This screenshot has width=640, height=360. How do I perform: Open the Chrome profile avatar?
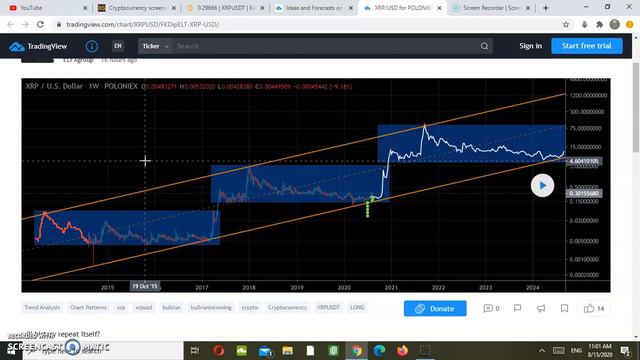tap(615, 24)
